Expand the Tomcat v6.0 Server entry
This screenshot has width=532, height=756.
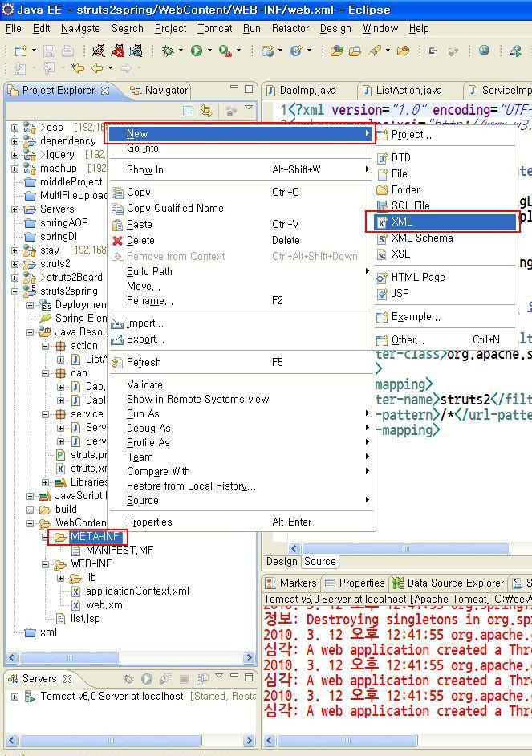pyautogui.click(x=15, y=697)
